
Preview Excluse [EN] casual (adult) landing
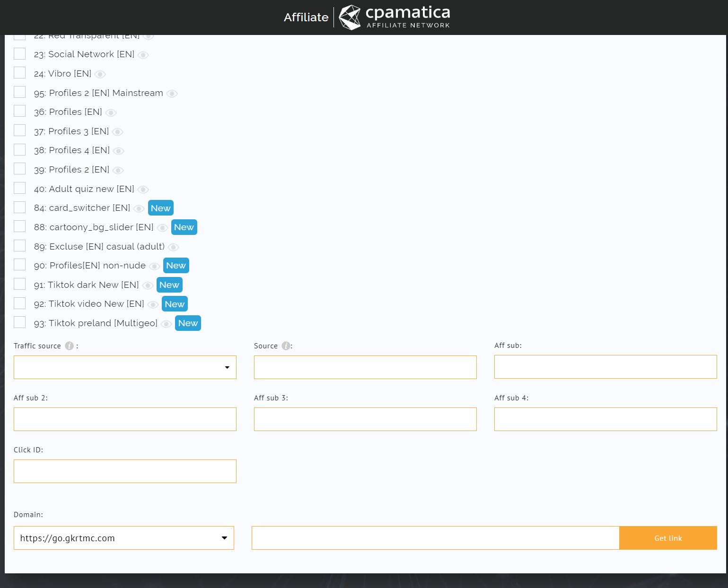[174, 247]
